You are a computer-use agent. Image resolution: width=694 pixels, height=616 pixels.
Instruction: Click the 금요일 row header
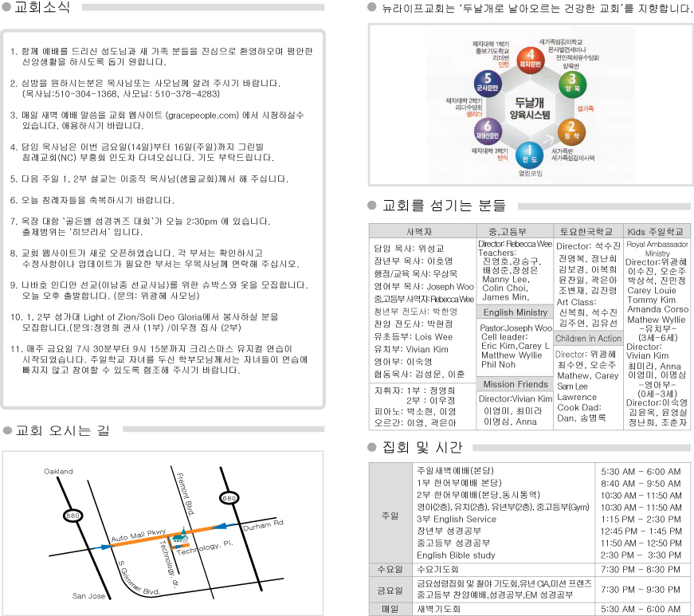point(390,590)
